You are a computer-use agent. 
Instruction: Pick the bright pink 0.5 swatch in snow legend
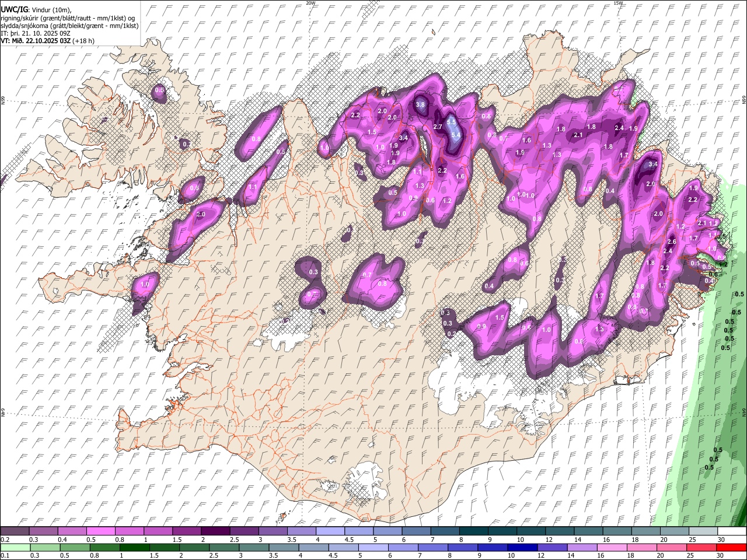point(101,531)
